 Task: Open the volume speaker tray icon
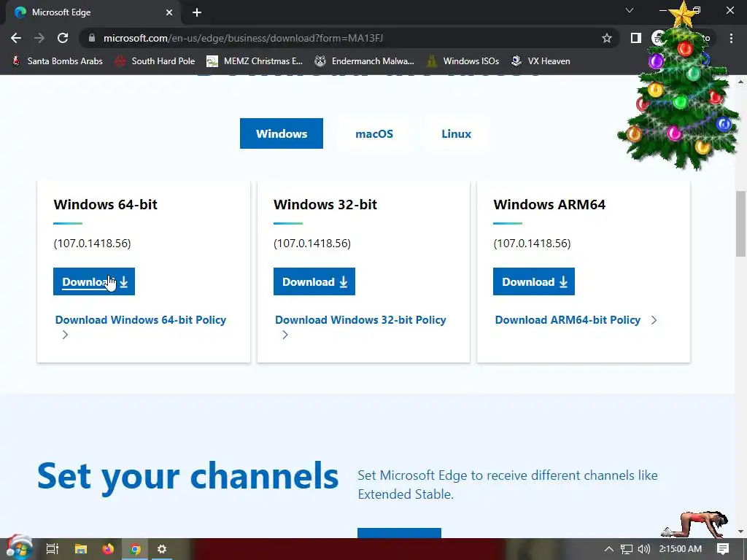coord(643,549)
